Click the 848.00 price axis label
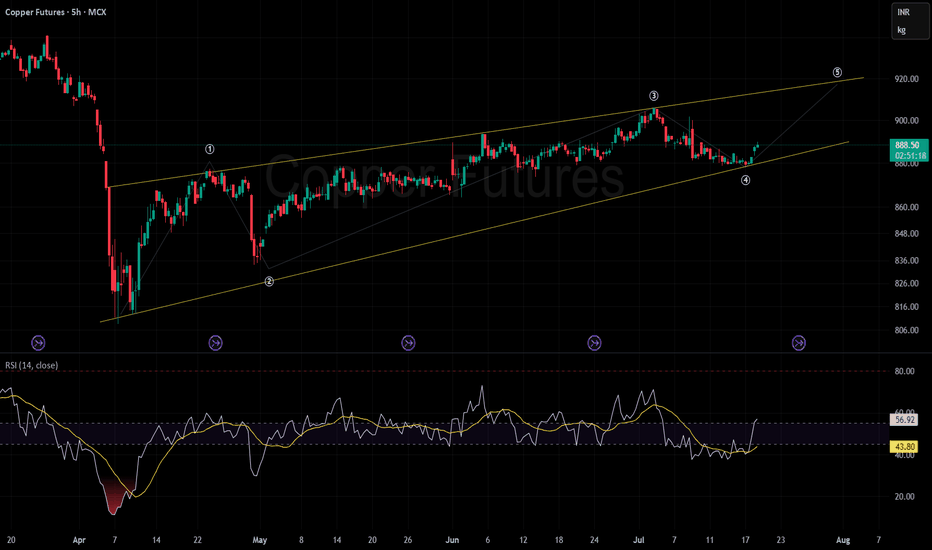This screenshot has width=932, height=550. tap(906, 234)
